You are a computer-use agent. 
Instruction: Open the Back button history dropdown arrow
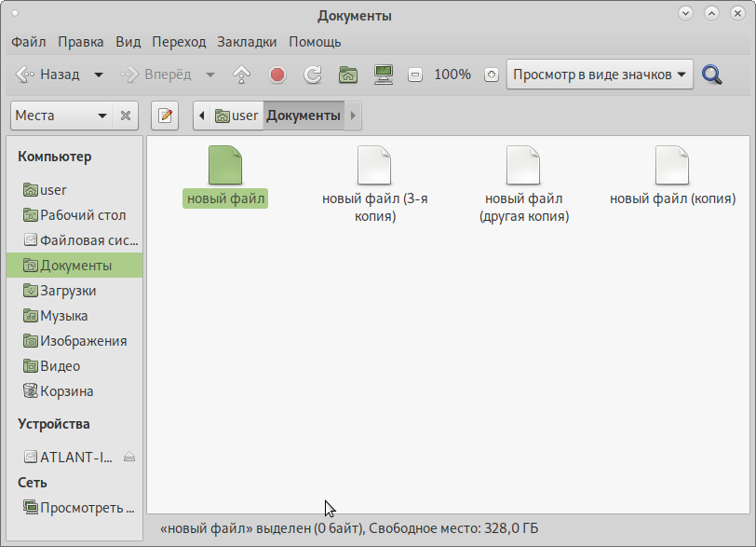click(x=99, y=75)
